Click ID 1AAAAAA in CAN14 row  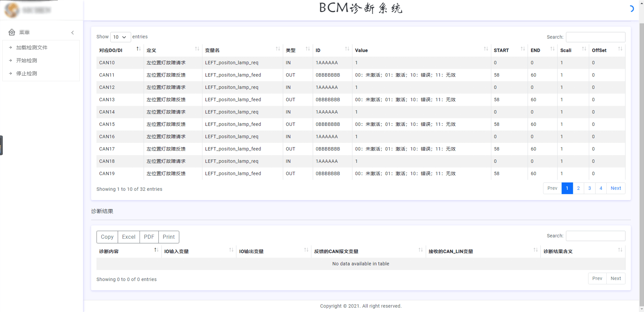point(326,112)
